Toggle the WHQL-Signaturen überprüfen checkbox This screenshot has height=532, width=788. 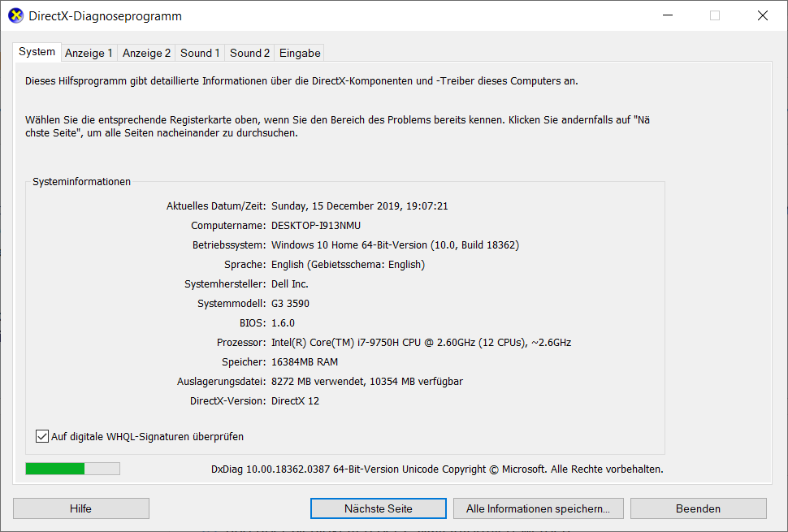click(x=42, y=436)
